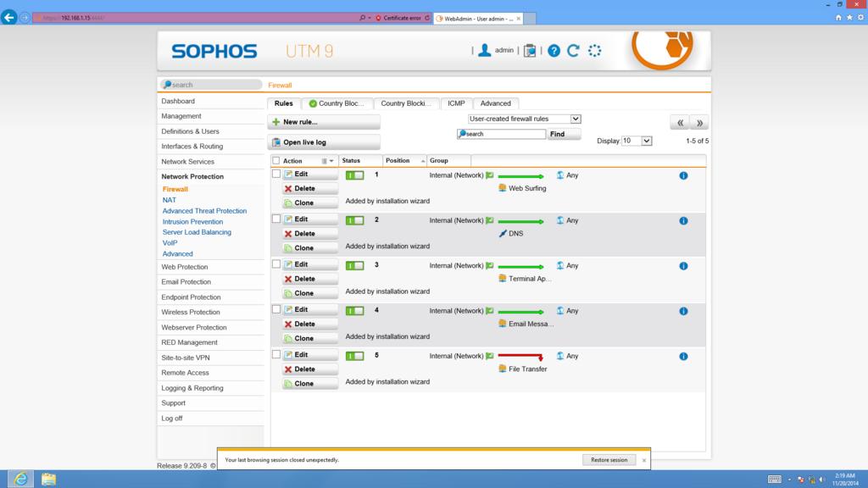This screenshot has width=868, height=488.
Task: Open online help question mark icon
Action: point(554,51)
